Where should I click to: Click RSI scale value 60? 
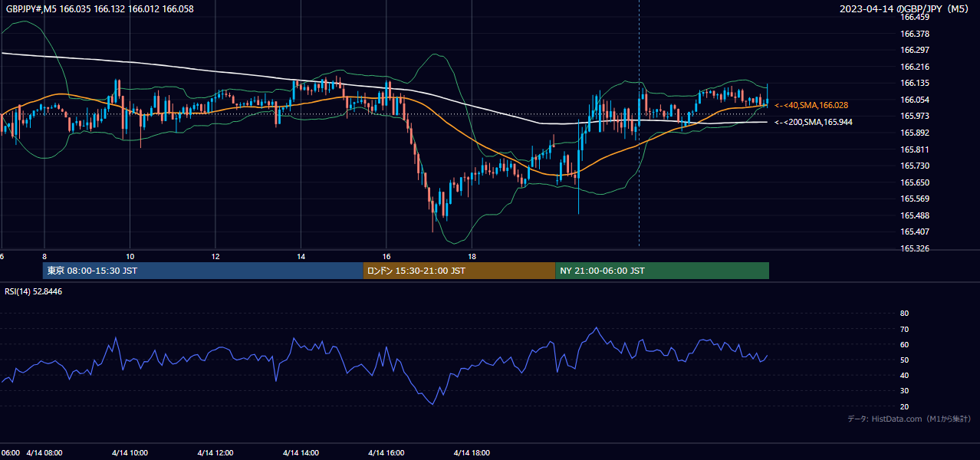click(x=904, y=344)
